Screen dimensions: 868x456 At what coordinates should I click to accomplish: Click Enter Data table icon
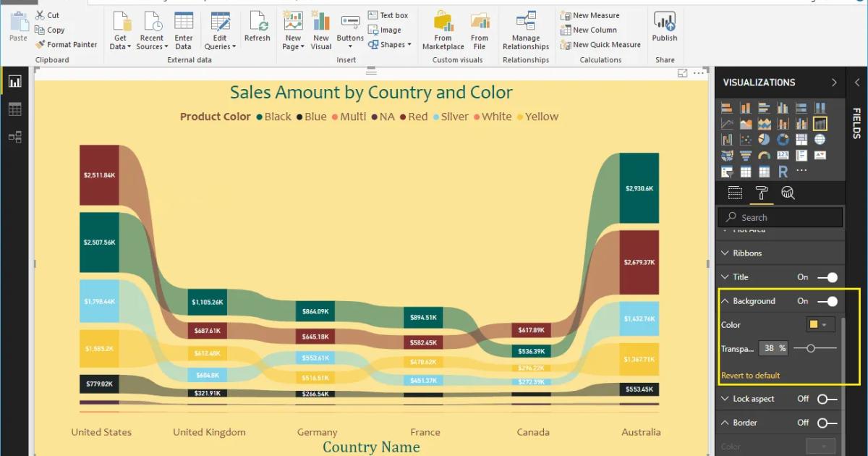pyautogui.click(x=184, y=29)
